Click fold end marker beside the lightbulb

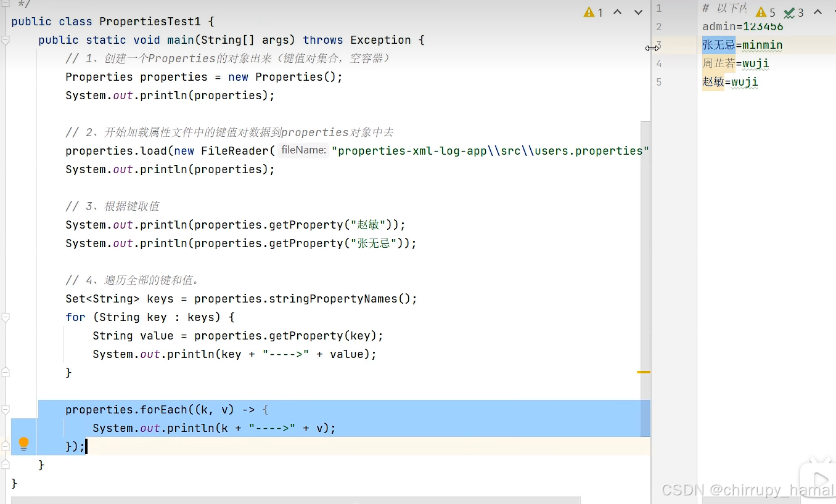(6, 445)
